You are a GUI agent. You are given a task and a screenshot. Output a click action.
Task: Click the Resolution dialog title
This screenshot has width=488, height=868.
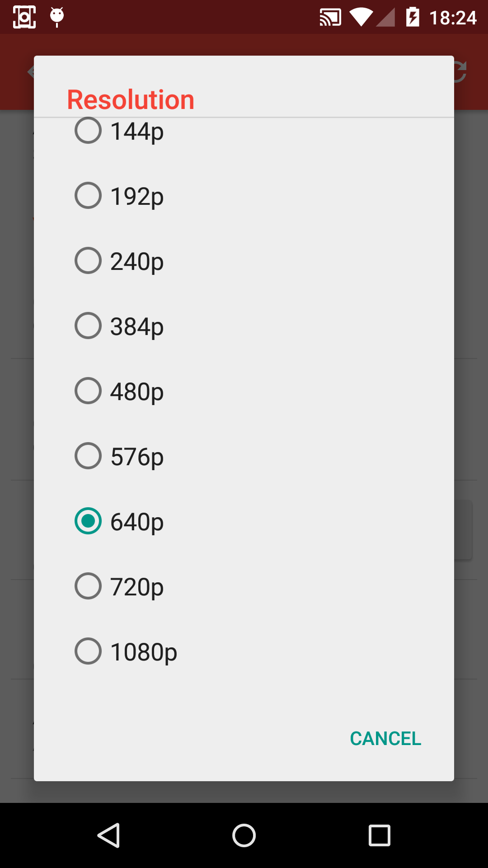(131, 99)
